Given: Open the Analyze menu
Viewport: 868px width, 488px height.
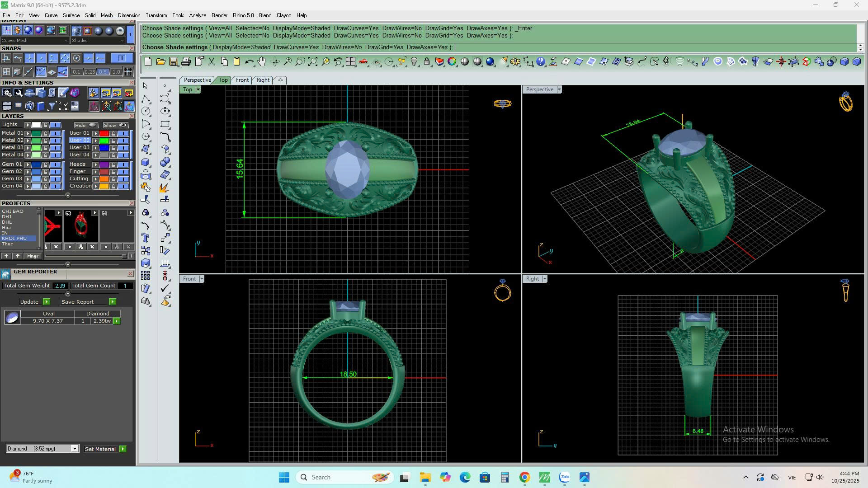Looking at the screenshot, I should pos(197,15).
